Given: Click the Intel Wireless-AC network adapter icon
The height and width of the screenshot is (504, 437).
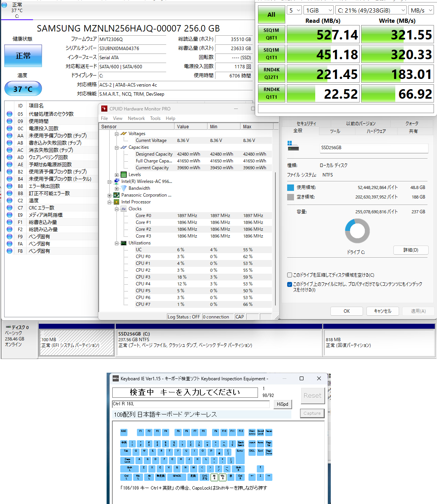Looking at the screenshot, I should pos(116,181).
